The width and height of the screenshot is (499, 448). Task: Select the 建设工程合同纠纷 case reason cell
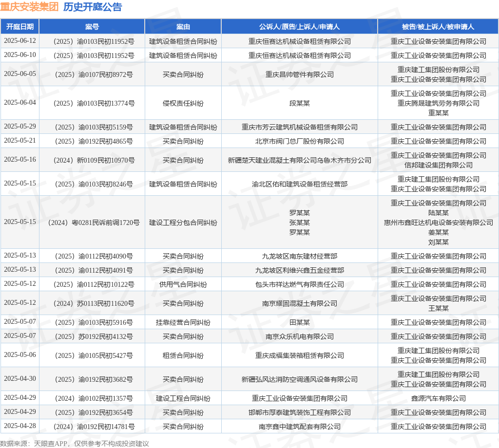pyautogui.click(x=183, y=398)
